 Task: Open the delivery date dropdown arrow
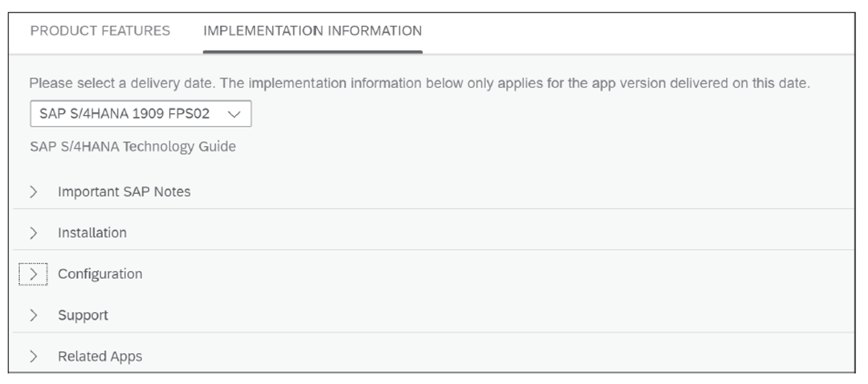pyautogui.click(x=235, y=114)
